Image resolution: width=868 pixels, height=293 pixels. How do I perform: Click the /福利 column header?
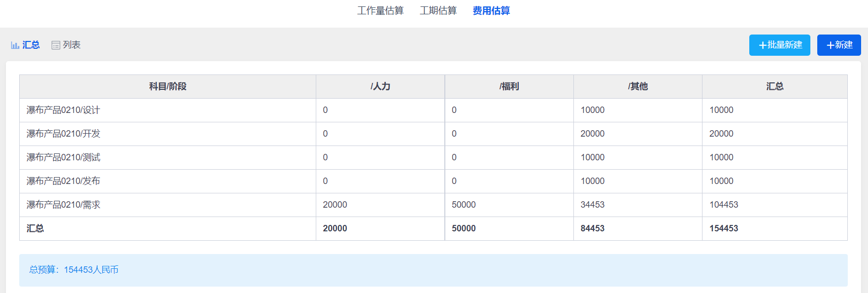pos(509,86)
